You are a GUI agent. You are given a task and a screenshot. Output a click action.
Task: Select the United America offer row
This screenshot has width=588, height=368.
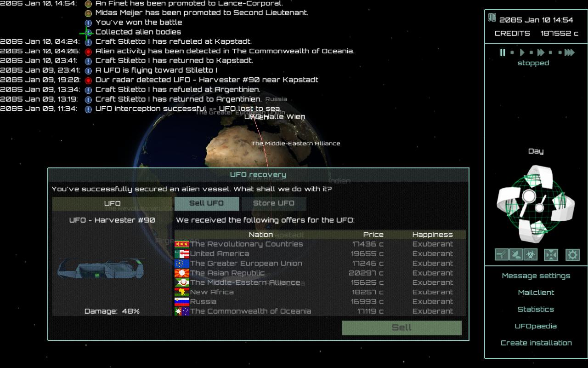[x=320, y=254]
